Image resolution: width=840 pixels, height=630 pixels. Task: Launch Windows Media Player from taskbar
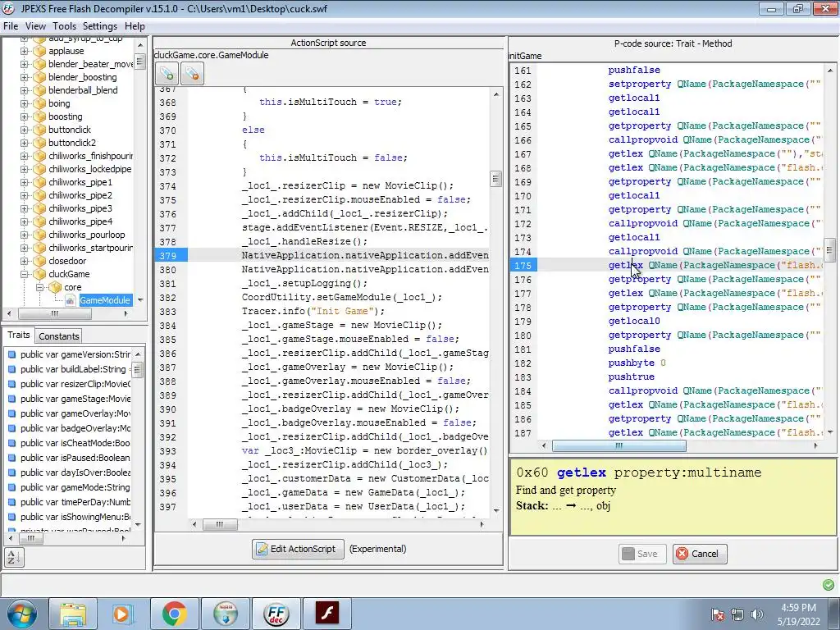point(122,614)
